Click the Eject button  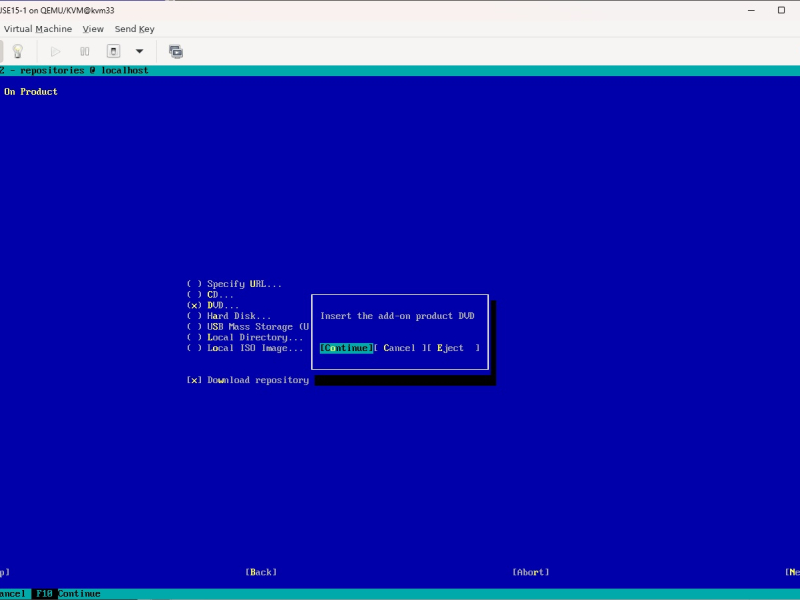(x=454, y=348)
